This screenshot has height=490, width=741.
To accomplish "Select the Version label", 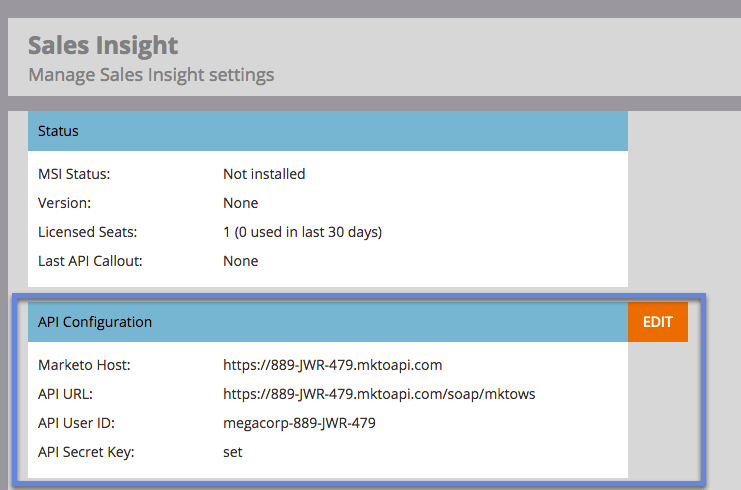I will coord(64,203).
